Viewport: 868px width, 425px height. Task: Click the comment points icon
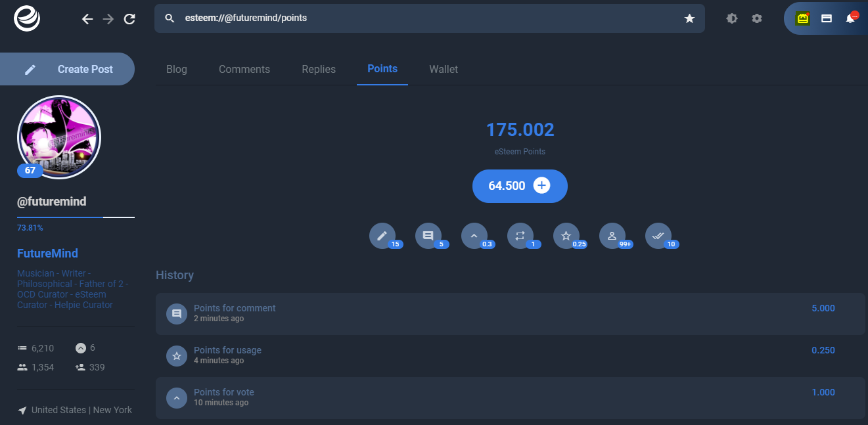pos(428,236)
